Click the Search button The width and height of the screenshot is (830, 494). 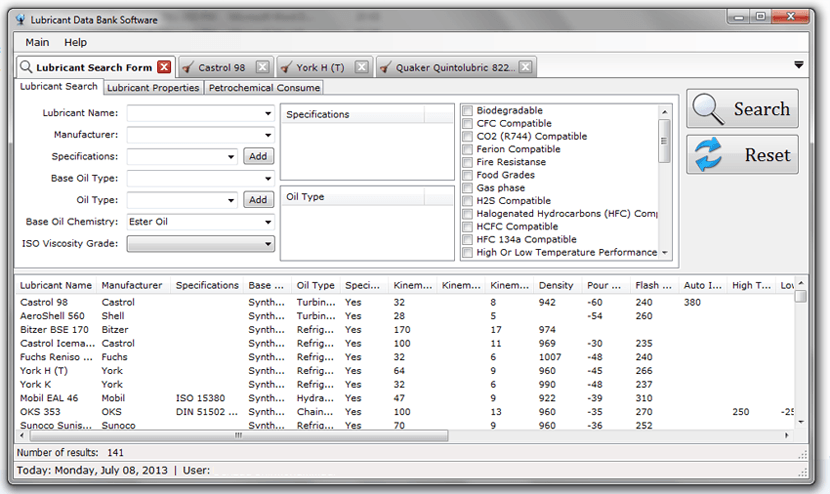pos(742,109)
